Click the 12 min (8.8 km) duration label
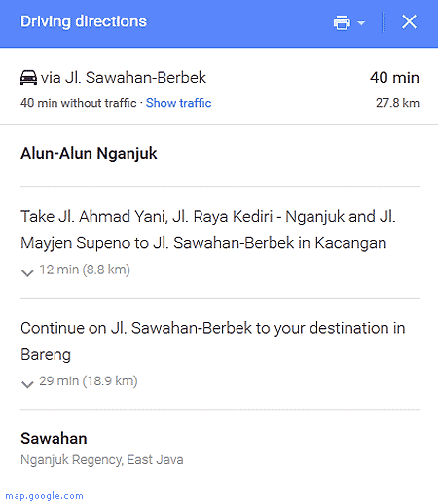The height and width of the screenshot is (504, 438). [85, 270]
